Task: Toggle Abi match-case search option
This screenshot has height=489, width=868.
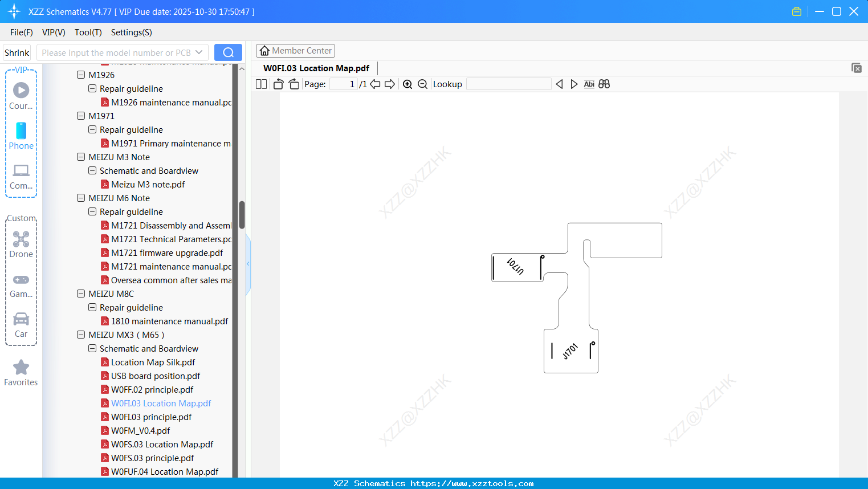Action: pyautogui.click(x=589, y=84)
